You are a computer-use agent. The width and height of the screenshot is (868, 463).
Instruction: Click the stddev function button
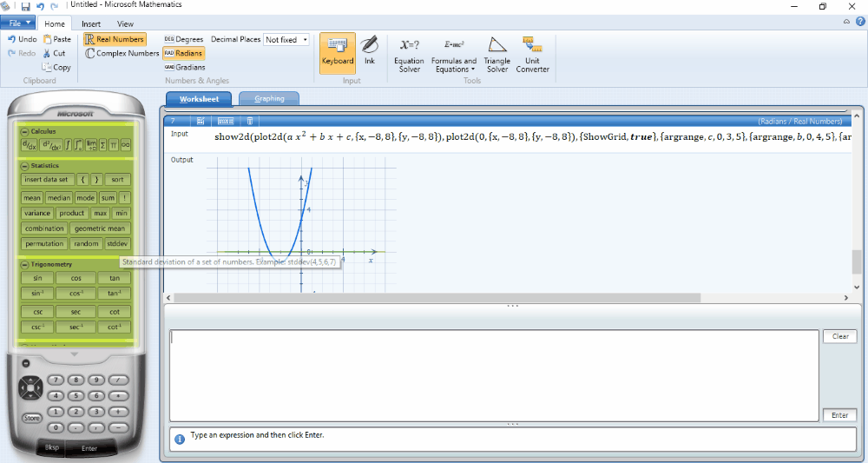click(117, 243)
